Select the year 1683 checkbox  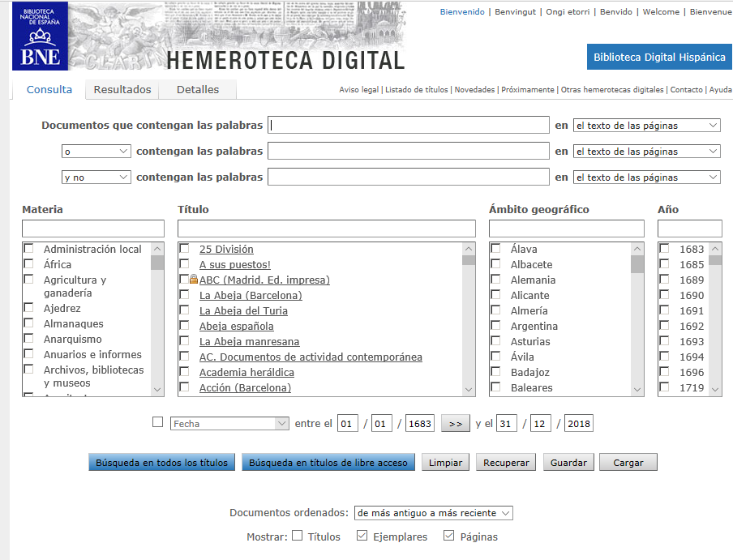pos(664,249)
